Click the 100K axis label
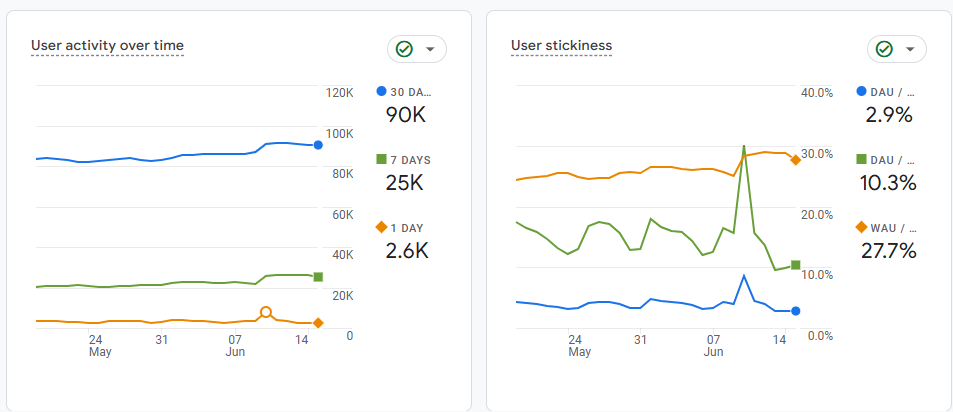953x412 pixels. click(340, 134)
